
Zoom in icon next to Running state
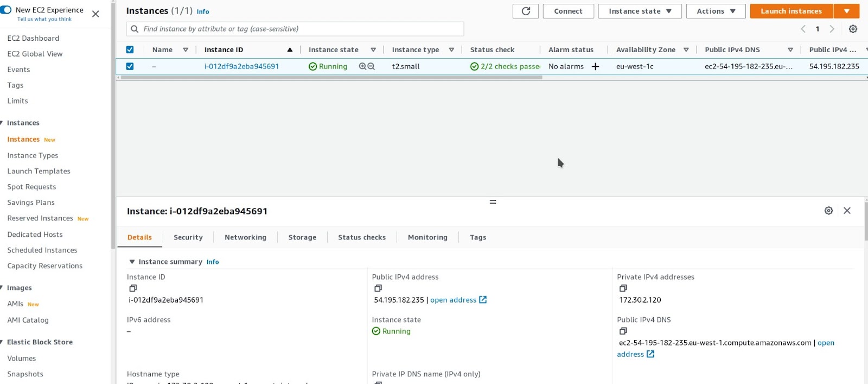(362, 66)
